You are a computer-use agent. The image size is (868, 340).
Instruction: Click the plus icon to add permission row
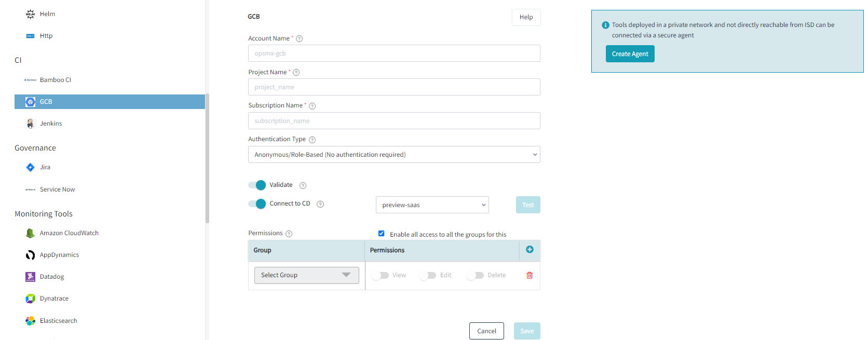(530, 250)
